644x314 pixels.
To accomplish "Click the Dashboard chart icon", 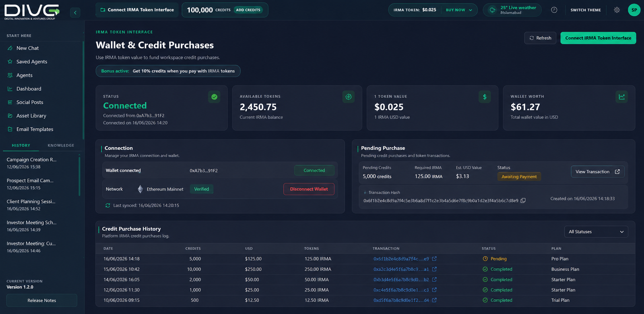I will coord(10,89).
